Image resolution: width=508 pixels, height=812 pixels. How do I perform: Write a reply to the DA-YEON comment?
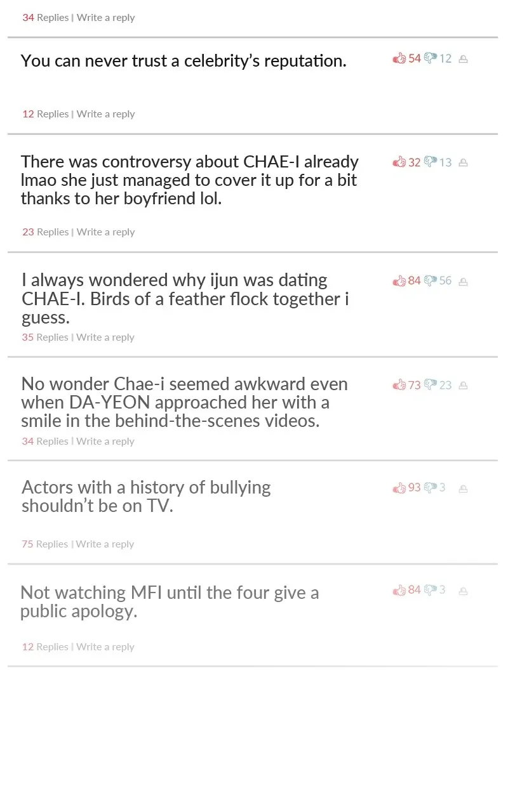(x=105, y=442)
